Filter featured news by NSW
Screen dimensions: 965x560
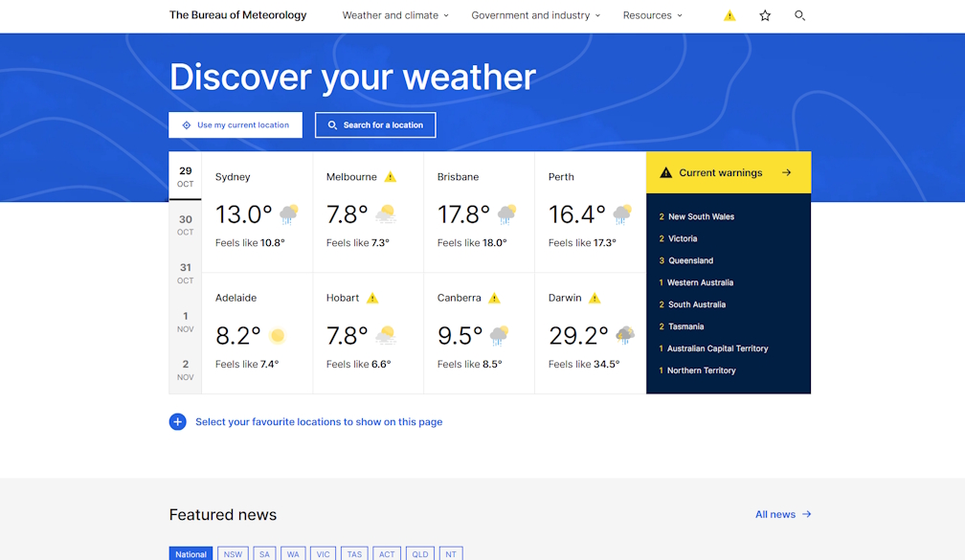233,553
